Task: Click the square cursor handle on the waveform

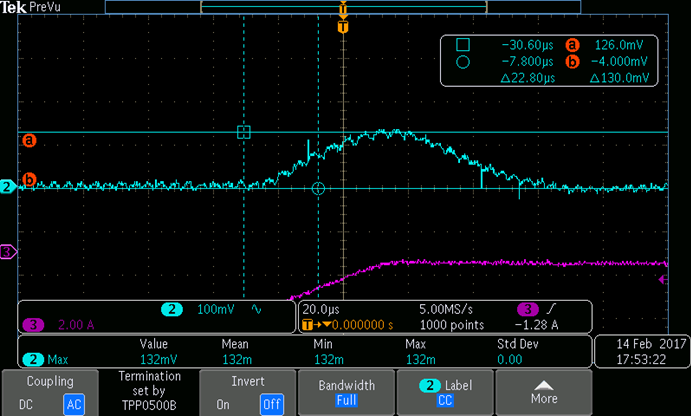Action: coord(244,132)
